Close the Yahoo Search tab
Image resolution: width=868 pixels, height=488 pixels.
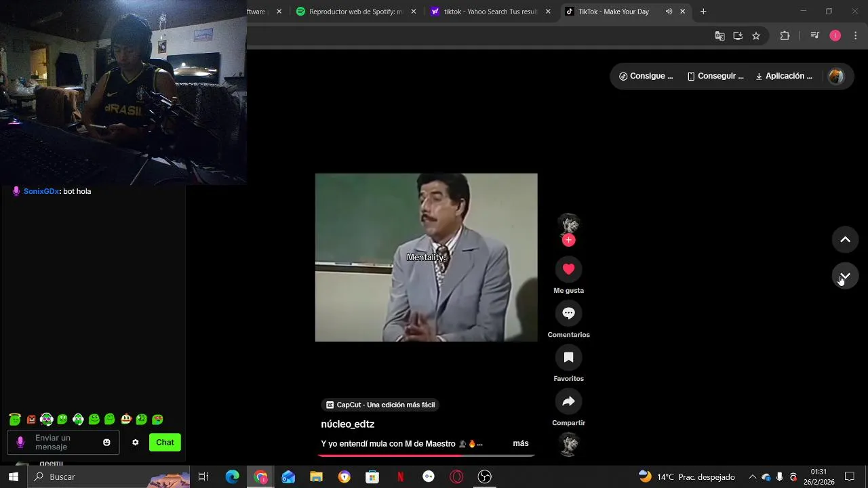pyautogui.click(x=548, y=12)
